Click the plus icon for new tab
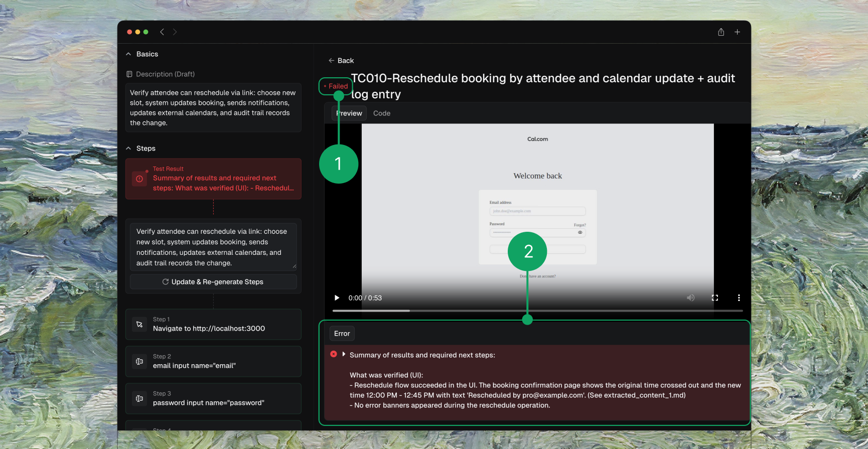The width and height of the screenshot is (868, 449). pos(738,32)
